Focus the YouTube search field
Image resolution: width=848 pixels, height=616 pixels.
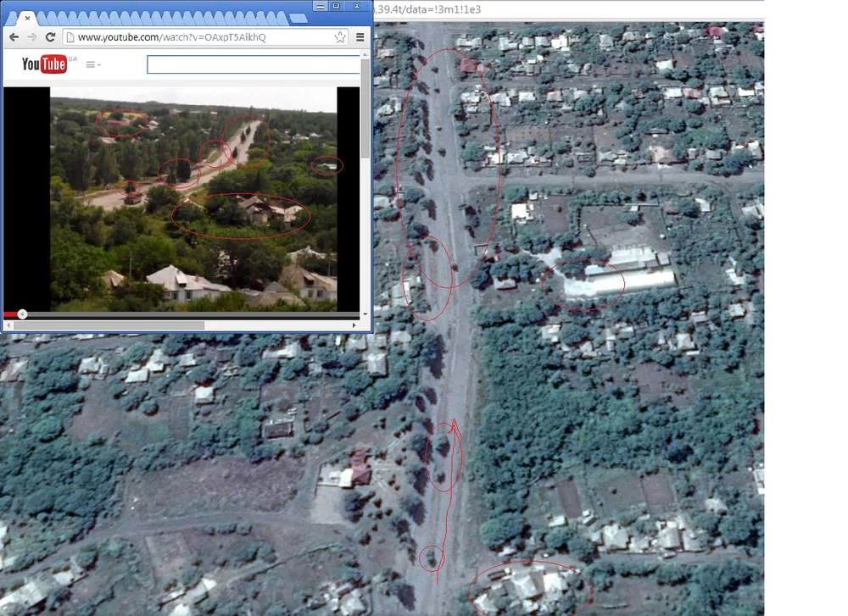(x=254, y=64)
